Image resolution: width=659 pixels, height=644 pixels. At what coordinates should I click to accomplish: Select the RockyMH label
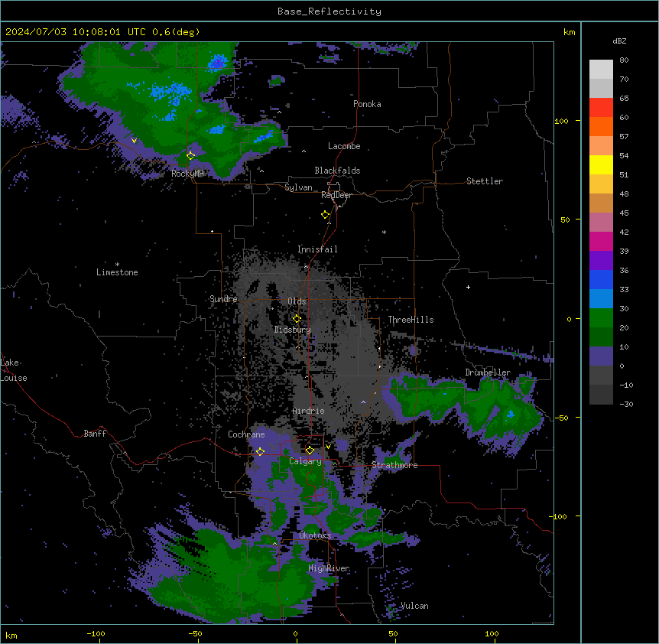point(187,174)
